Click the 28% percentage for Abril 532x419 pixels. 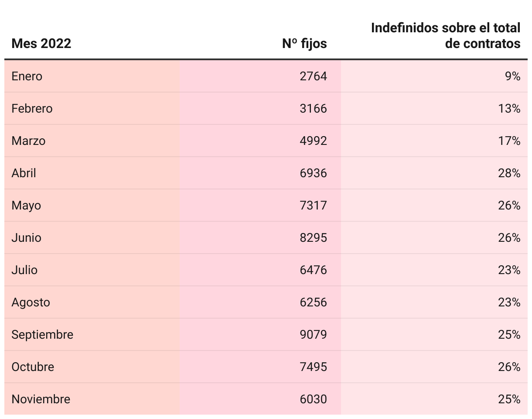509,173
